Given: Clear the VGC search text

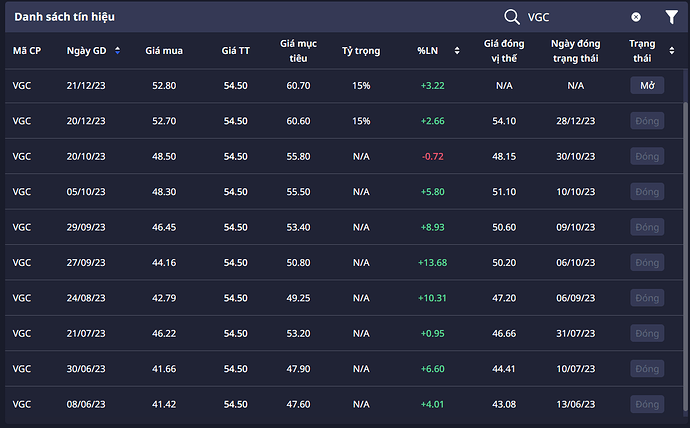Looking at the screenshot, I should pos(636,17).
